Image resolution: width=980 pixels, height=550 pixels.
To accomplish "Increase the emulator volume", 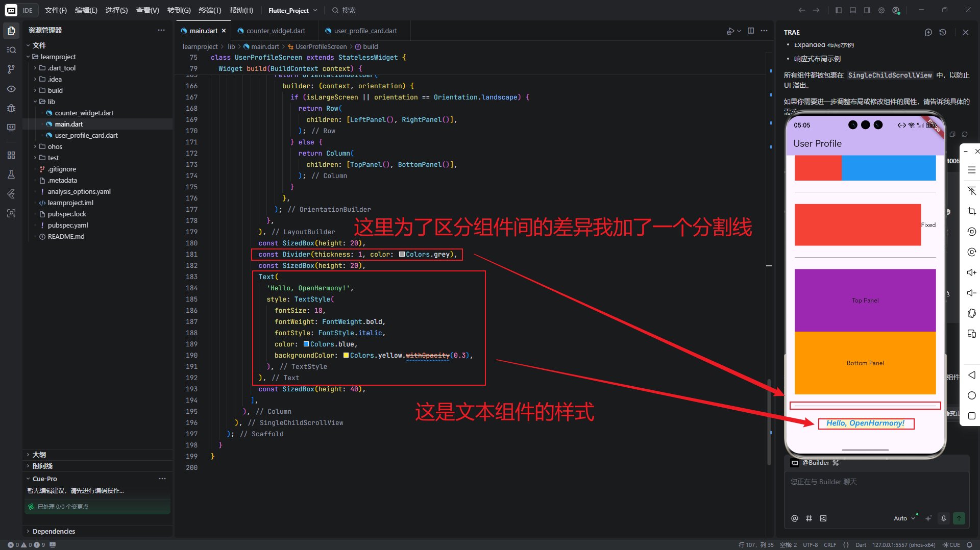I will click(972, 272).
